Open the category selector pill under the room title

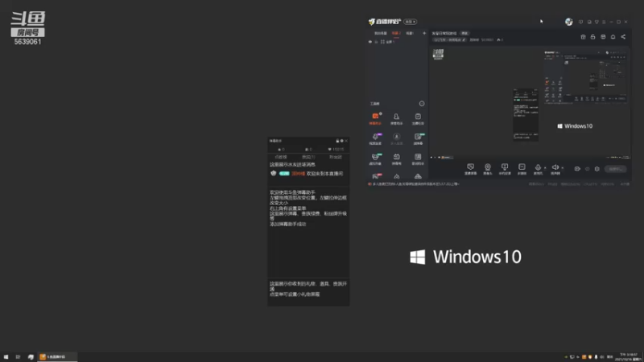(450, 39)
